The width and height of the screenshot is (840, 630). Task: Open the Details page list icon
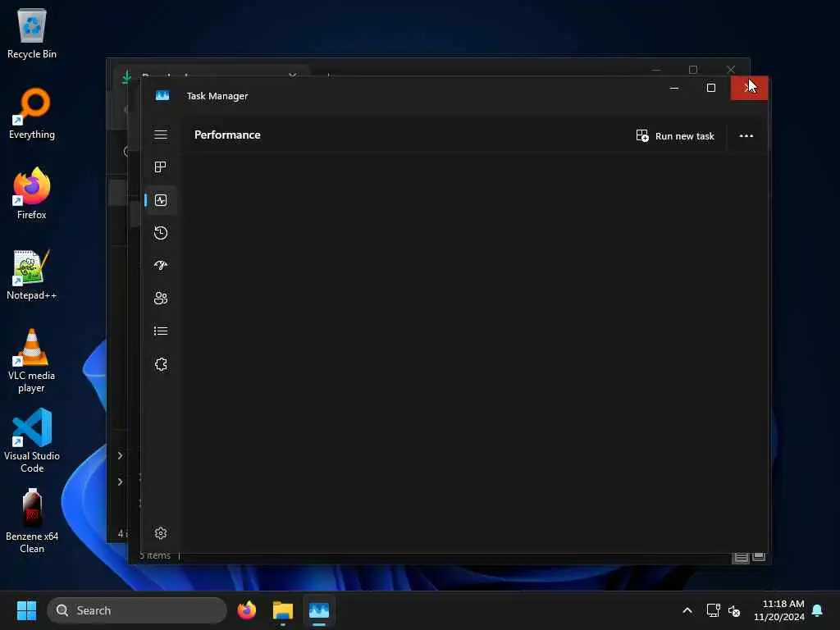161,331
